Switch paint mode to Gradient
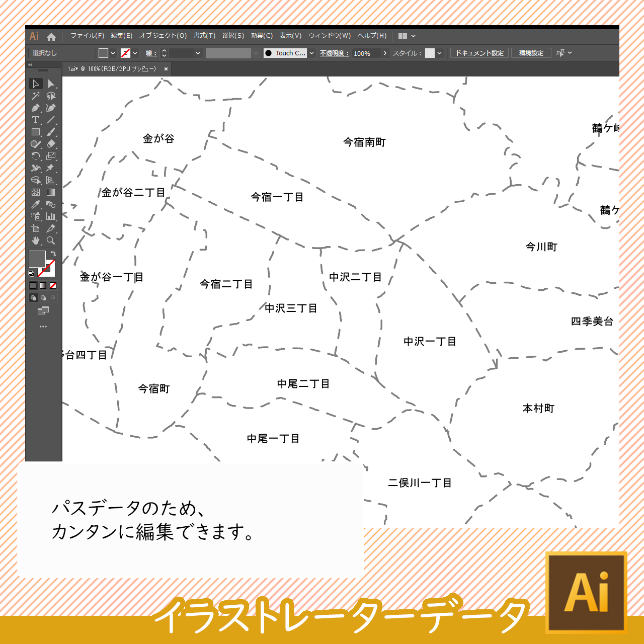 coord(43,285)
